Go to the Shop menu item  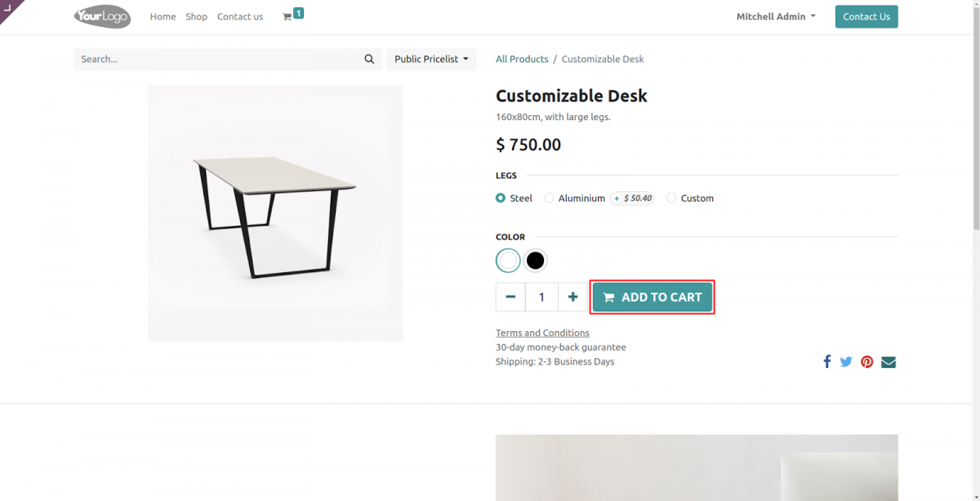pyautogui.click(x=196, y=16)
